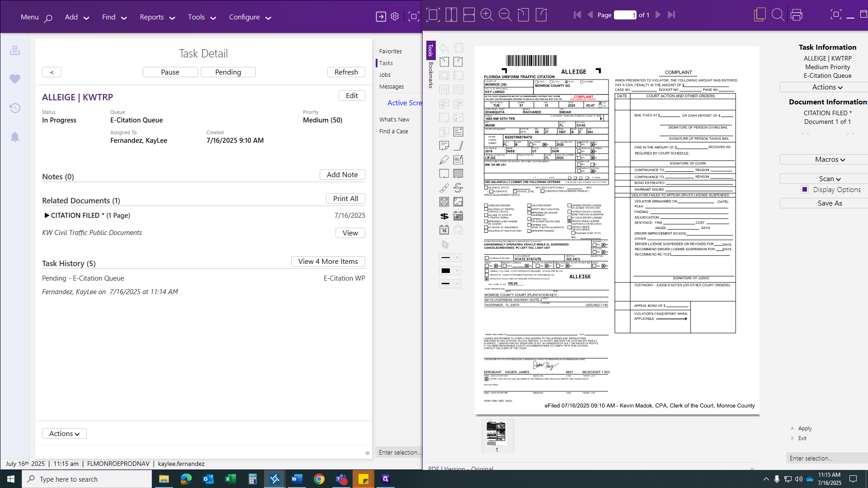Click the Add Note button
Viewport: 868px width, 488px height.
tap(342, 175)
